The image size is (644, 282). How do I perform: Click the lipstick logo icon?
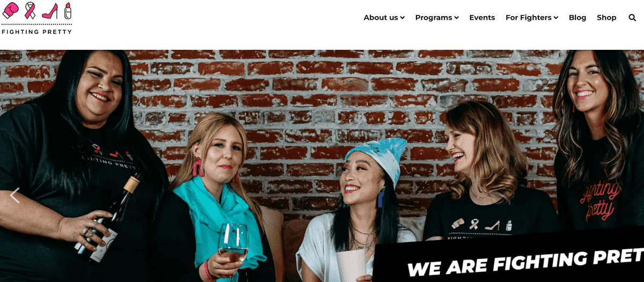(x=68, y=11)
